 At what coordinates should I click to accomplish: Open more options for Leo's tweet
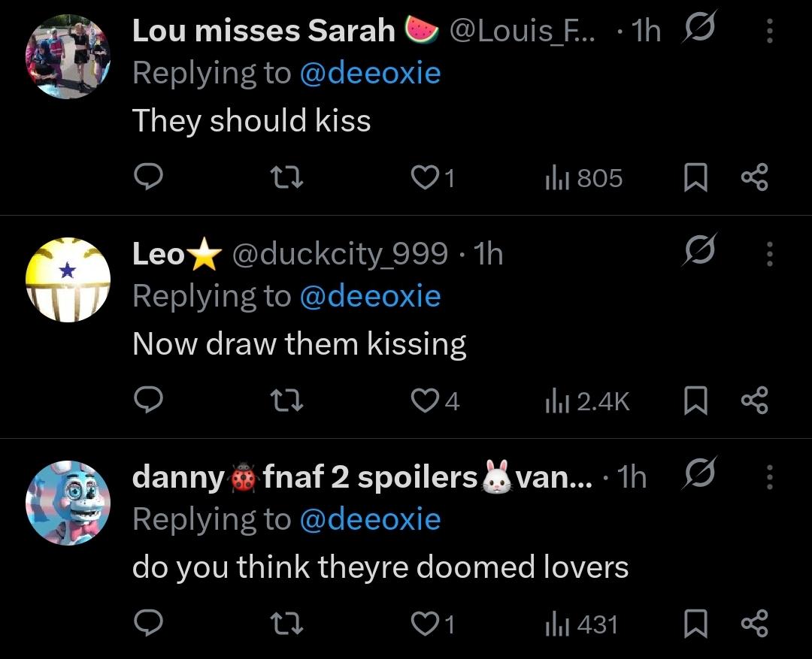768,254
